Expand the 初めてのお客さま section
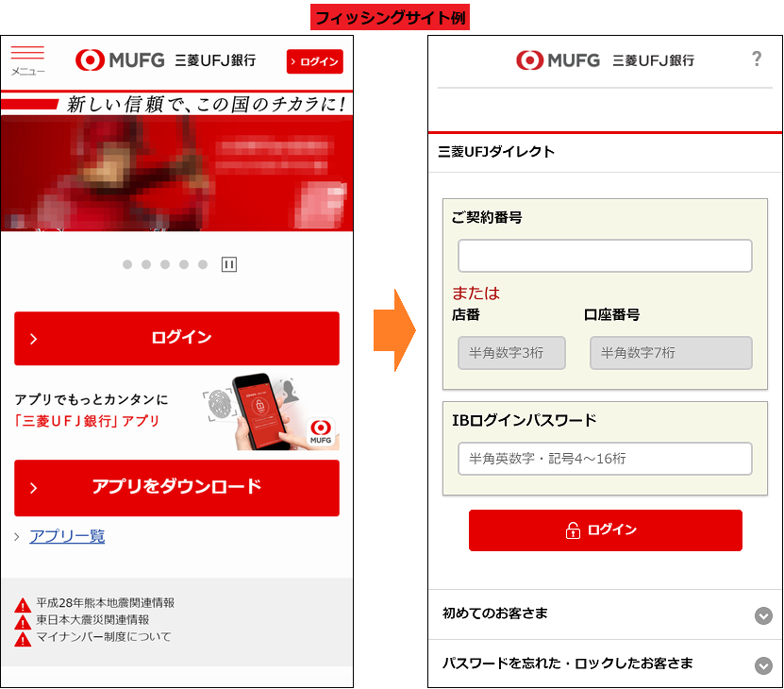784x689 pixels. [764, 615]
